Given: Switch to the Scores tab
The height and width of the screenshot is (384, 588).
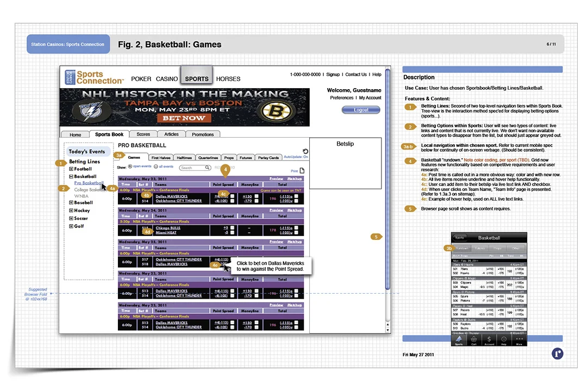Looking at the screenshot, I should [143, 134].
